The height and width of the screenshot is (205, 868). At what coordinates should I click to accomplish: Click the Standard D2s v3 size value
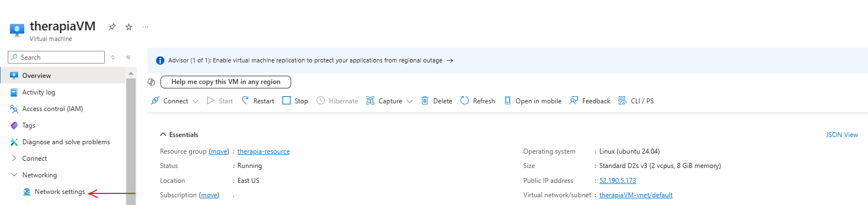(660, 166)
